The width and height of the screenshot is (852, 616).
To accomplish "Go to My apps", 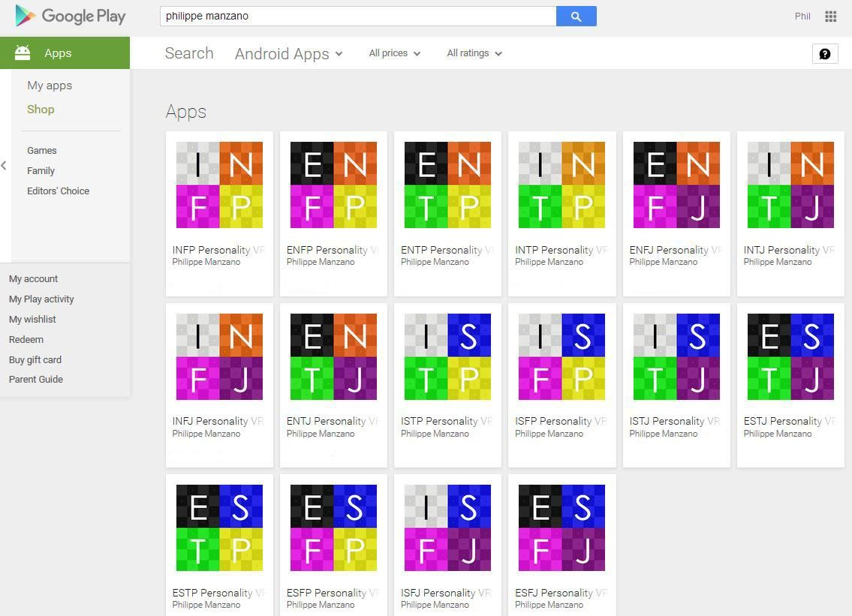I will [50, 86].
